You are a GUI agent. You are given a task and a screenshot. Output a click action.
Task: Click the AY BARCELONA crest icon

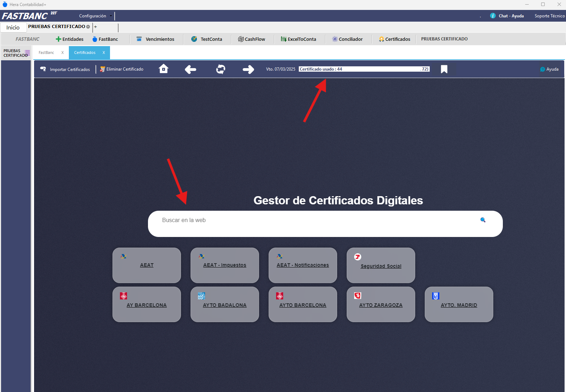pyautogui.click(x=123, y=296)
